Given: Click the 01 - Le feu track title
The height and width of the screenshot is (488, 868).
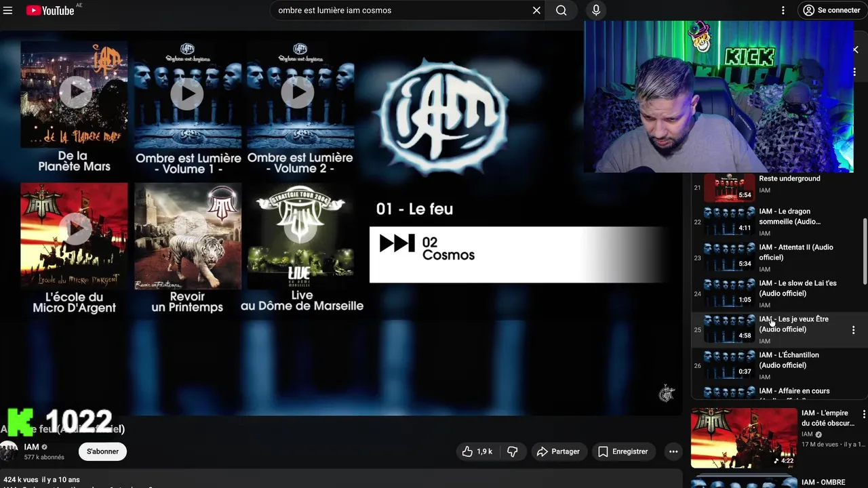Looking at the screenshot, I should pos(414,209).
